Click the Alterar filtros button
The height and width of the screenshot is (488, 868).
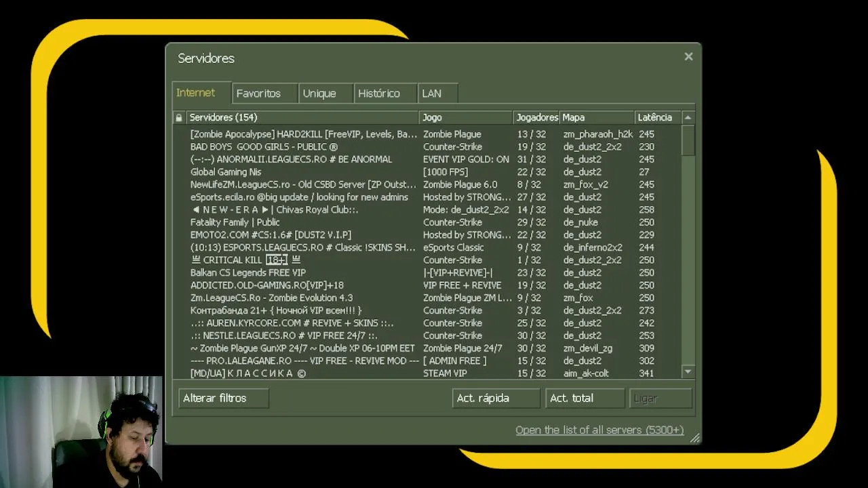coord(224,398)
